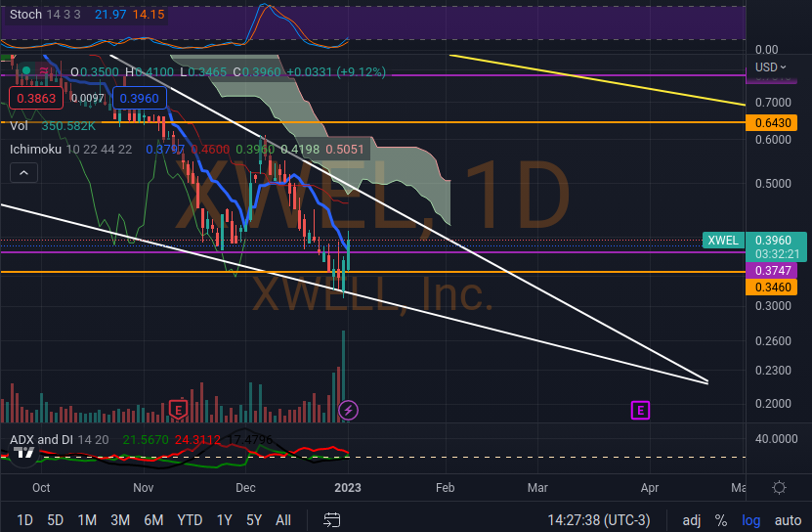Open the timezone menu showing 14:27:38 (UTC-3)
The width and height of the screenshot is (812, 532).
599,519
